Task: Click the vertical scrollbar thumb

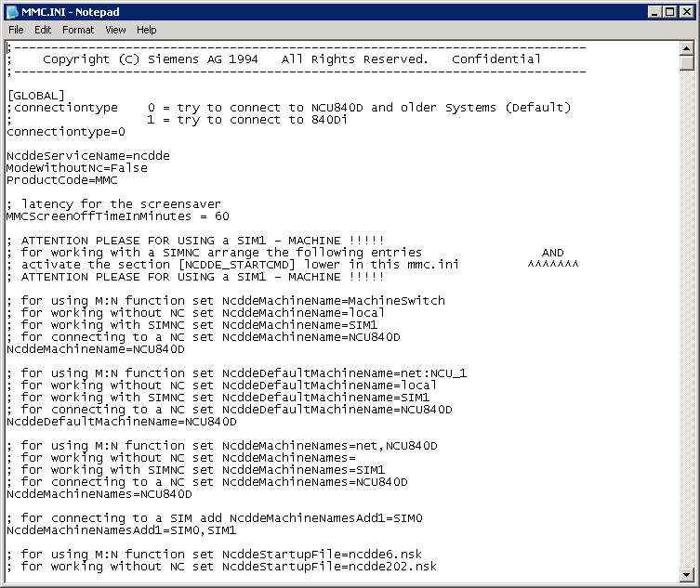Action: coord(687,62)
